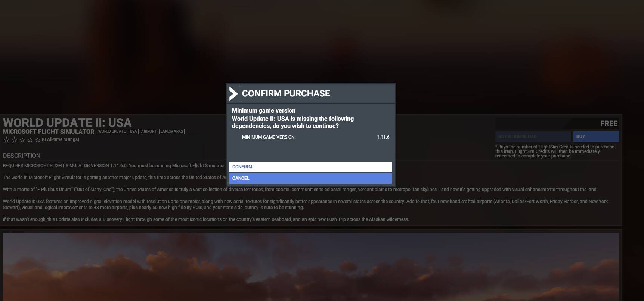Click the all-time ratings count text

(x=61, y=139)
